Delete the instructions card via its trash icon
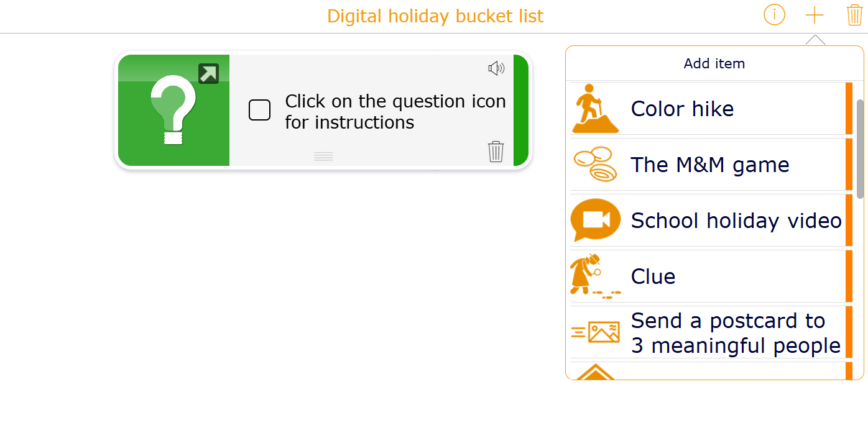 (x=496, y=151)
